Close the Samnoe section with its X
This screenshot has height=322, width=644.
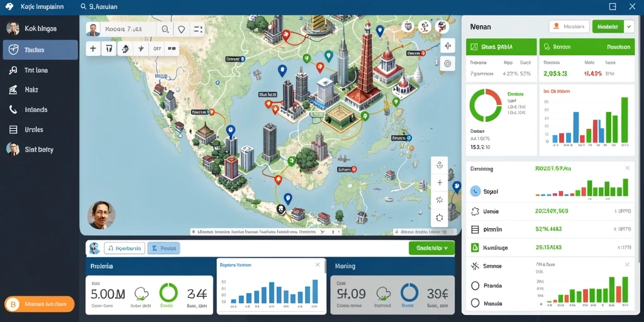(x=627, y=265)
